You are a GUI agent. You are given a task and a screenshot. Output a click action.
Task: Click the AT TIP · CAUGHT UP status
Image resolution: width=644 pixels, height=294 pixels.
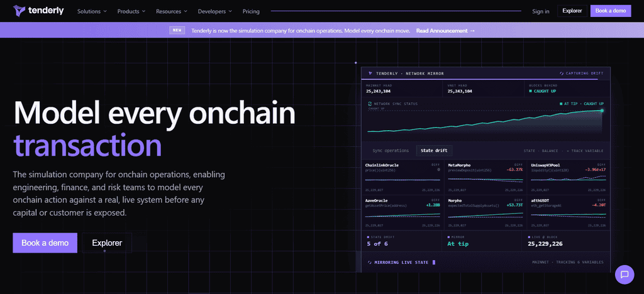(582, 104)
